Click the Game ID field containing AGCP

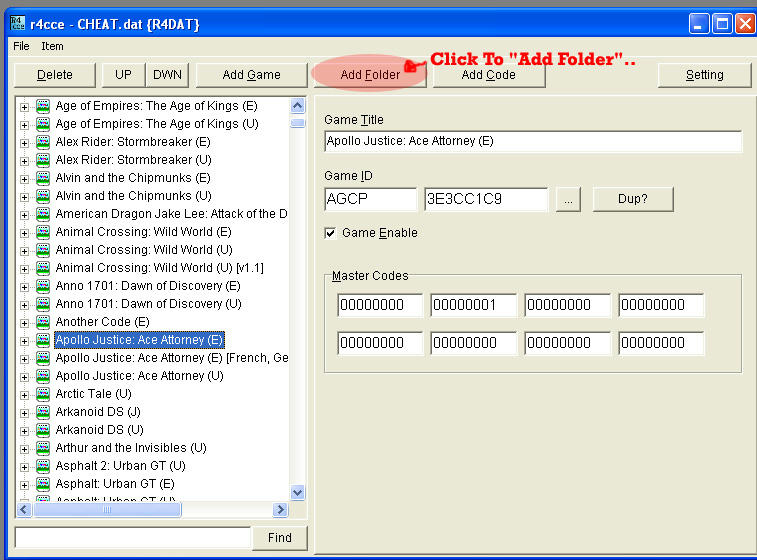(371, 199)
